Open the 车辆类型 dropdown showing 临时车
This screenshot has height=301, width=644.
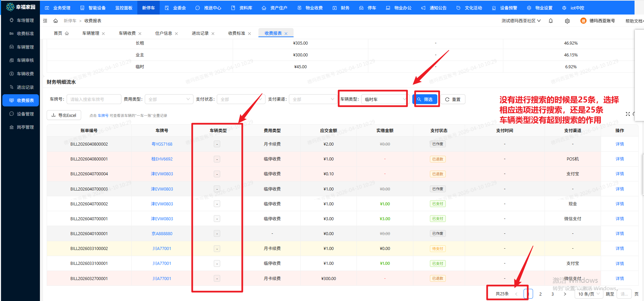click(x=385, y=99)
